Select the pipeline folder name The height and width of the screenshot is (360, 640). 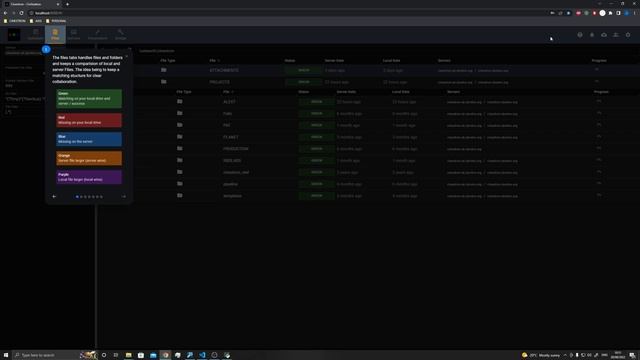pos(231,184)
